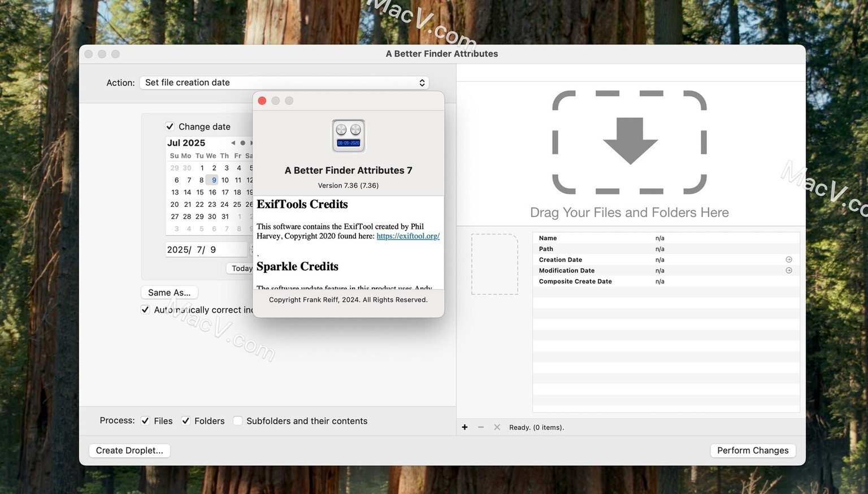Image resolution: width=868 pixels, height=494 pixels.
Task: Select July 1 in the calendar
Action: (202, 168)
